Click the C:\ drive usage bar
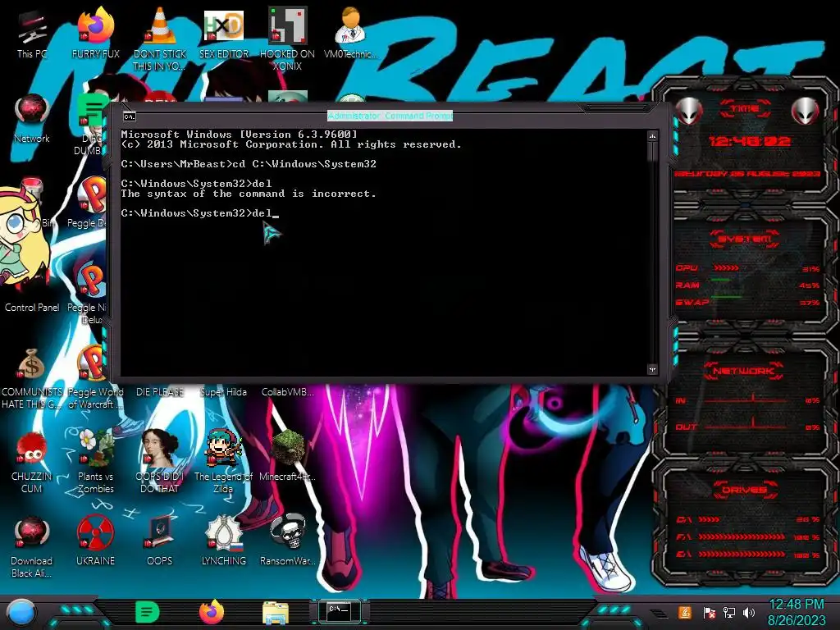This screenshot has height=630, width=840. [748, 519]
